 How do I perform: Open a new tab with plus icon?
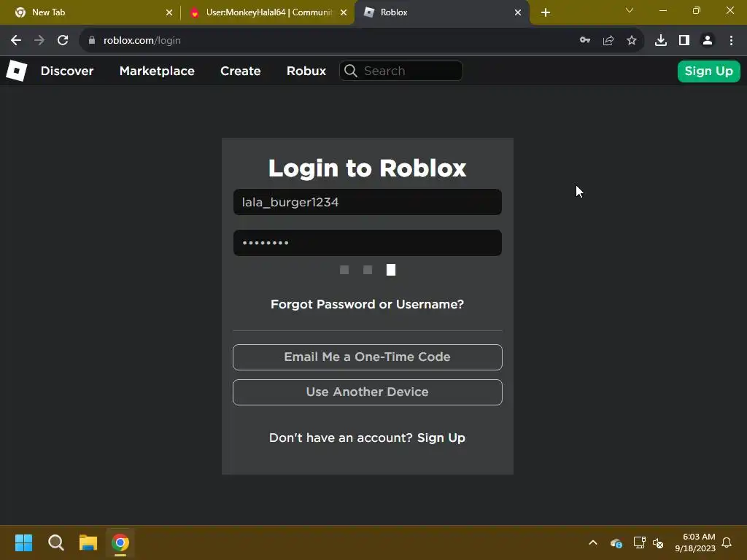click(x=546, y=12)
